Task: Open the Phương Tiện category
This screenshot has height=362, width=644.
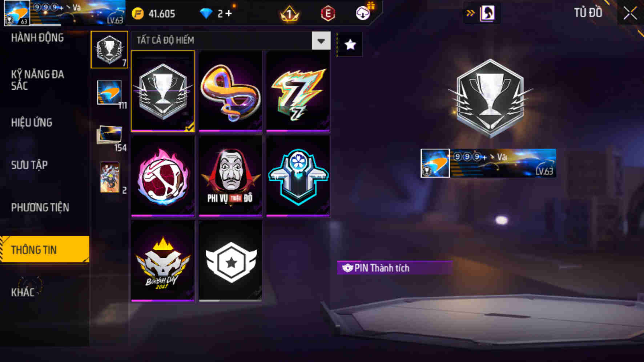Action: click(x=40, y=208)
